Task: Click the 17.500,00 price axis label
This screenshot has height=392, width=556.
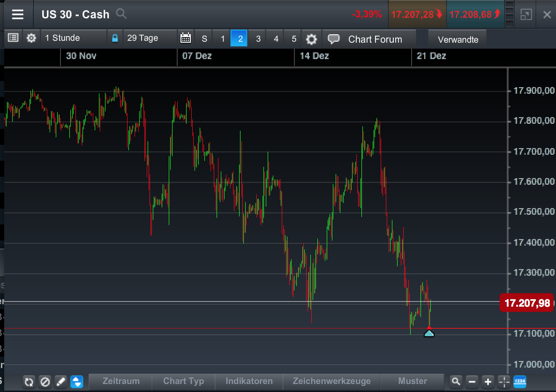Action: coord(534,212)
